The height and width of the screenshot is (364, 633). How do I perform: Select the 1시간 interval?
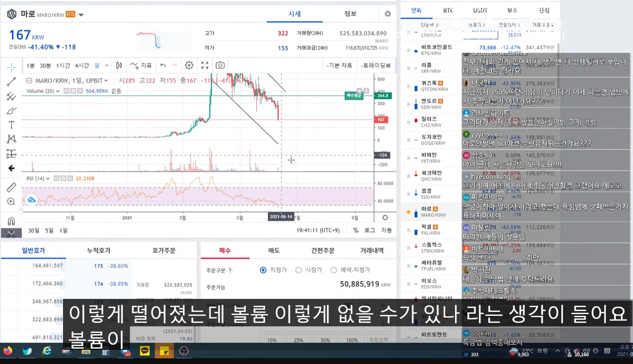click(x=63, y=66)
